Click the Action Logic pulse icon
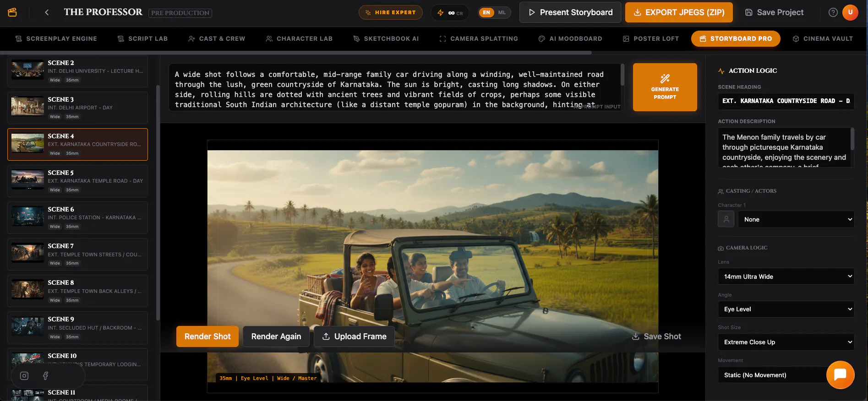The width and height of the screenshot is (868, 401). click(x=721, y=71)
